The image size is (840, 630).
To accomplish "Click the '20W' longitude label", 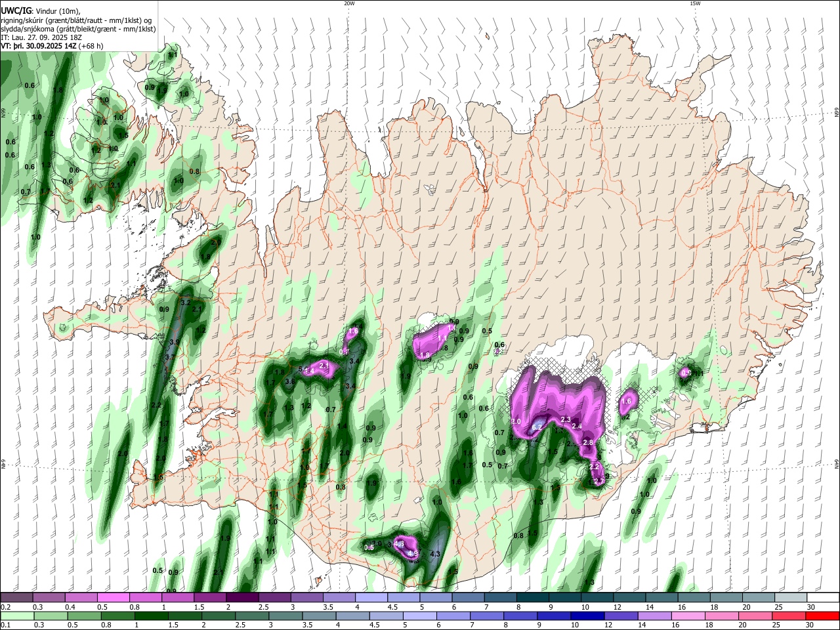I will click(x=349, y=3).
